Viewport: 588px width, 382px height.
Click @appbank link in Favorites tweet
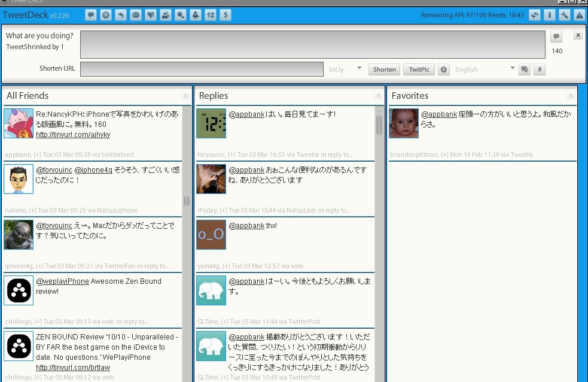439,114
